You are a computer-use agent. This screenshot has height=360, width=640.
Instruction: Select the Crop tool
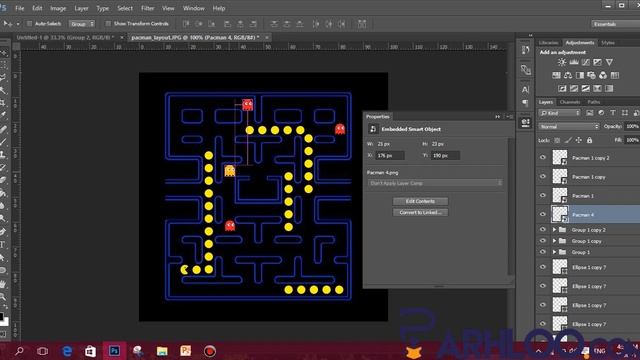click(3, 103)
